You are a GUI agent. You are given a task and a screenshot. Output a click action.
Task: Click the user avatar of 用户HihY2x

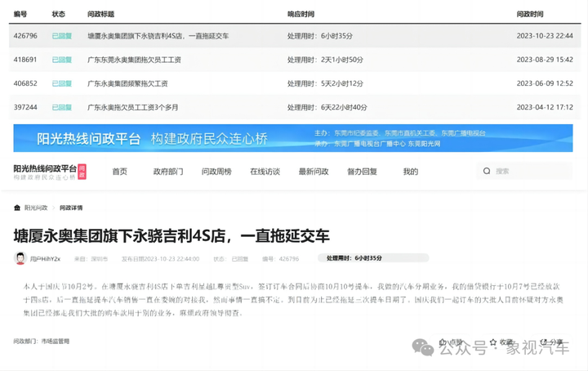click(x=20, y=258)
